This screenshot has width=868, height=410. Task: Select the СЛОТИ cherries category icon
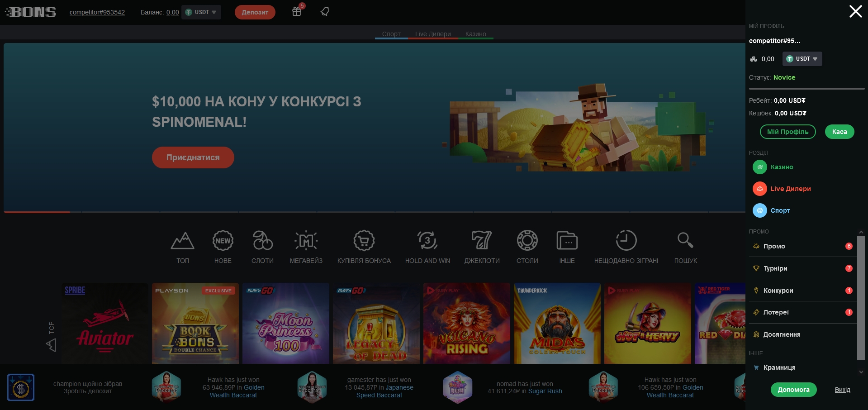tap(262, 241)
